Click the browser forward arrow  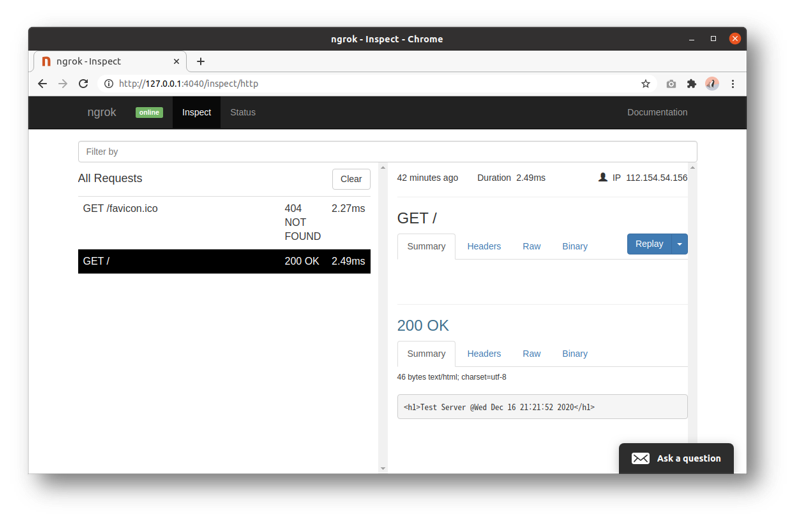point(63,83)
